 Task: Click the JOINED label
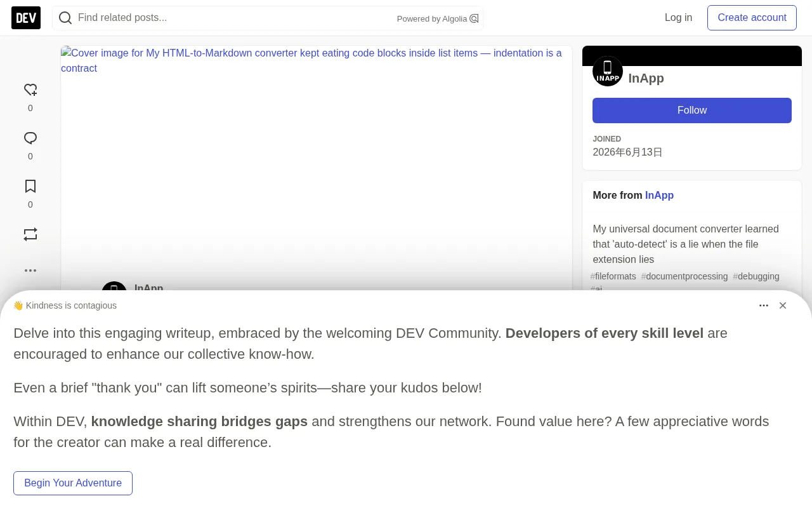point(606,139)
